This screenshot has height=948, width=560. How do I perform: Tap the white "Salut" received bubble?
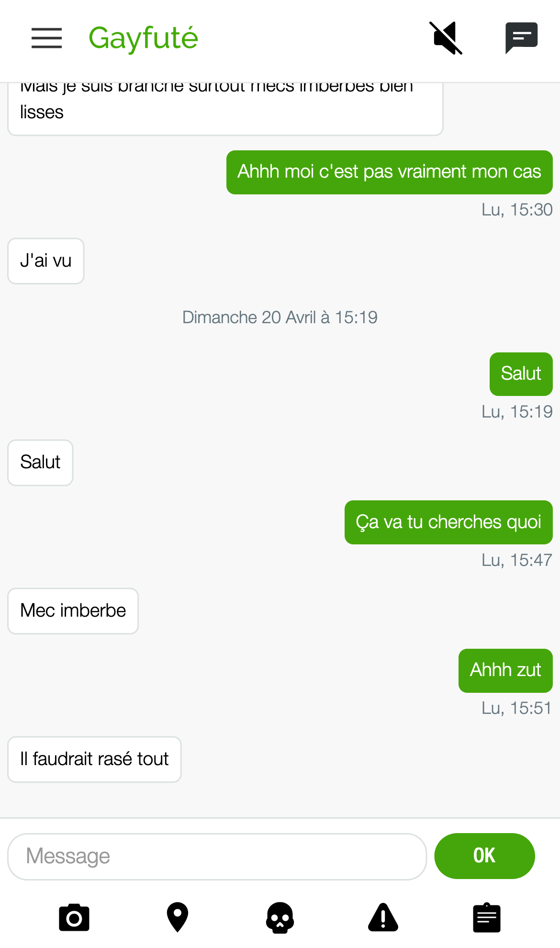tap(40, 463)
